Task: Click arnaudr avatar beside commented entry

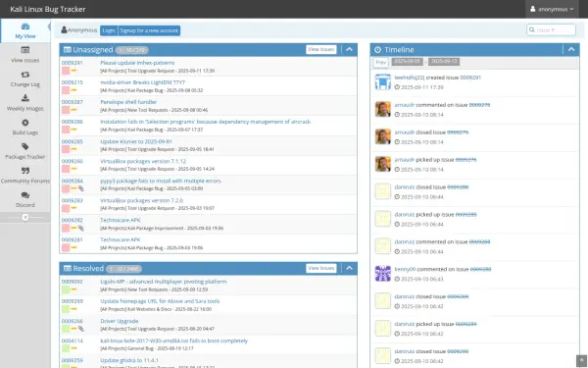Action: 383,109
